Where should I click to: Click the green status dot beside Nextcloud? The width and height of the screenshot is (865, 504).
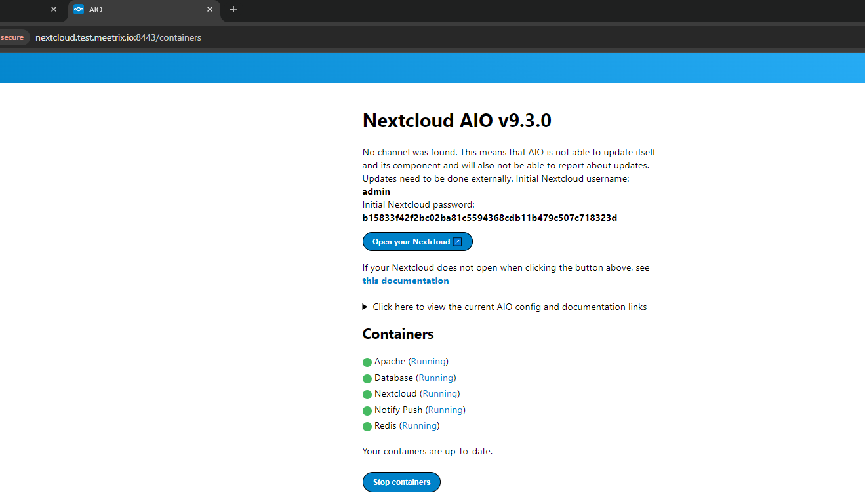tap(367, 395)
